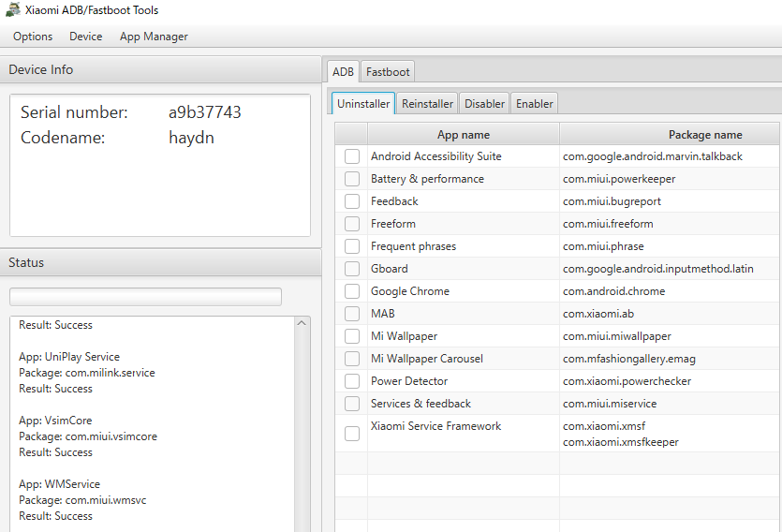Select the Enabler tab
Viewport: 782px width, 532px height.
pos(534,104)
